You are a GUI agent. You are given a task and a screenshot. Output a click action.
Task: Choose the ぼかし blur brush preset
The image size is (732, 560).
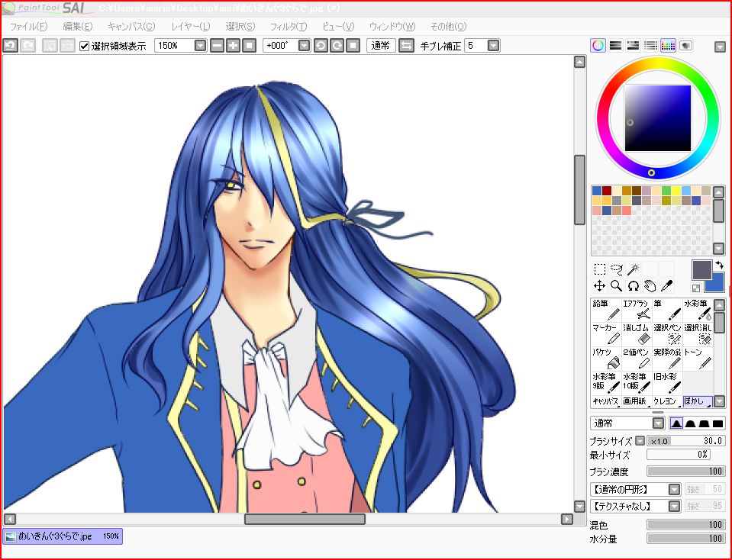[698, 401]
